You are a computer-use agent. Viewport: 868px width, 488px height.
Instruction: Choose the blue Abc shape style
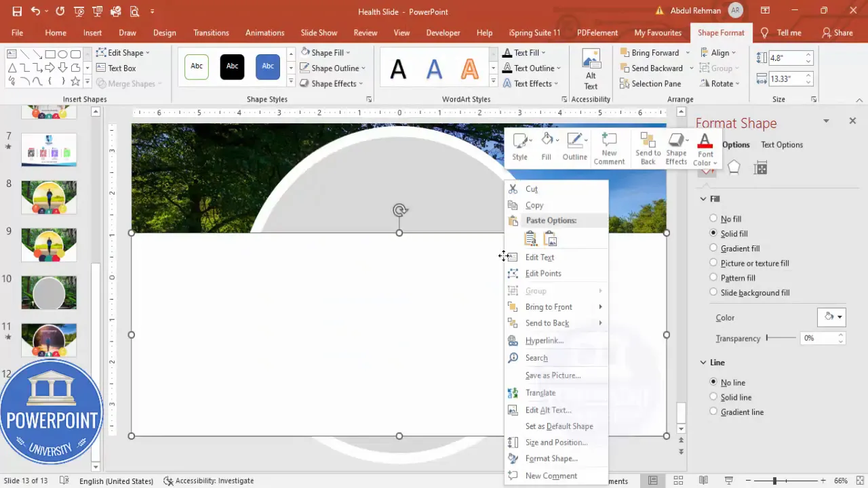point(268,66)
